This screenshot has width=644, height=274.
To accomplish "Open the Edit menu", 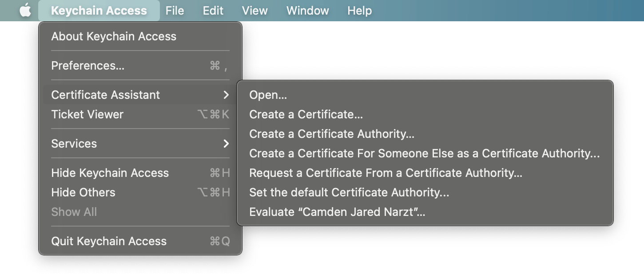I will point(213,11).
